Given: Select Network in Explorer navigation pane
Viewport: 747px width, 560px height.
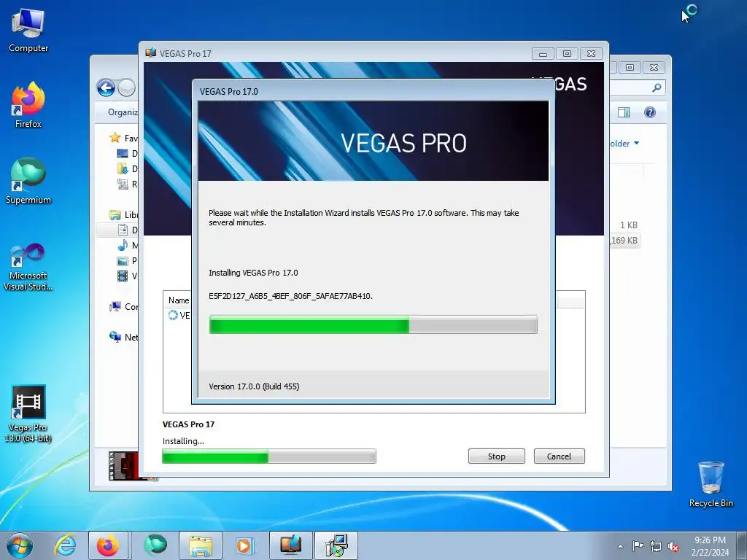Looking at the screenshot, I should pyautogui.click(x=123, y=337).
